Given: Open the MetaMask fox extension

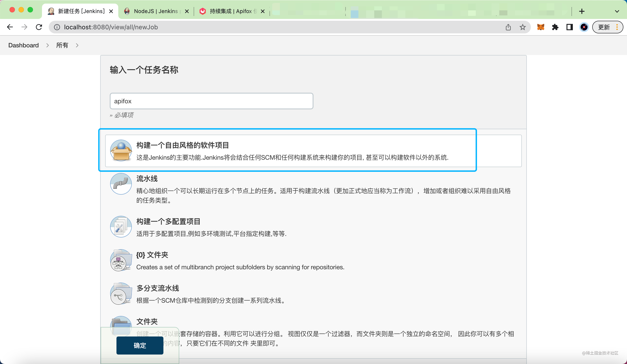Looking at the screenshot, I should (541, 27).
